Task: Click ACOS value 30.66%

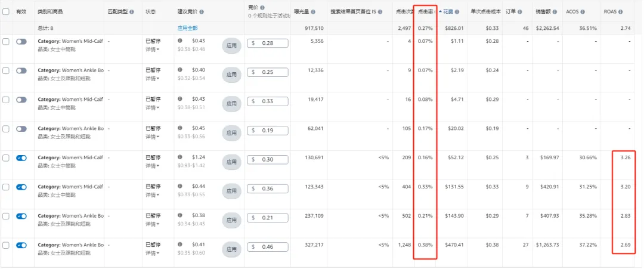Action: tap(588, 157)
